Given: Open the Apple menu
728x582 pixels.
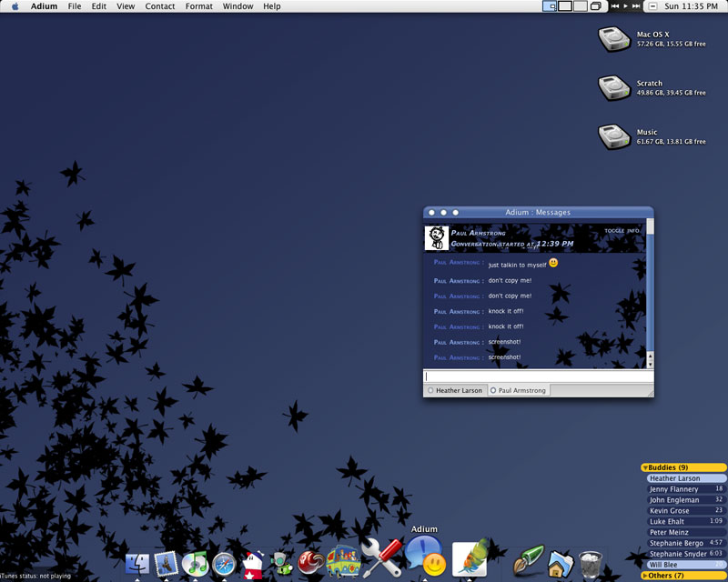Looking at the screenshot, I should [15, 6].
